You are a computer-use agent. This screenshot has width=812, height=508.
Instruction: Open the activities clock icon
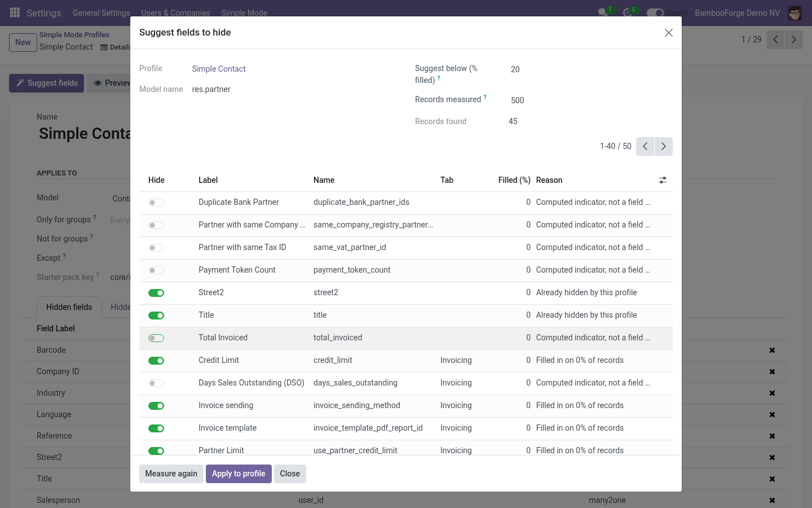click(627, 12)
